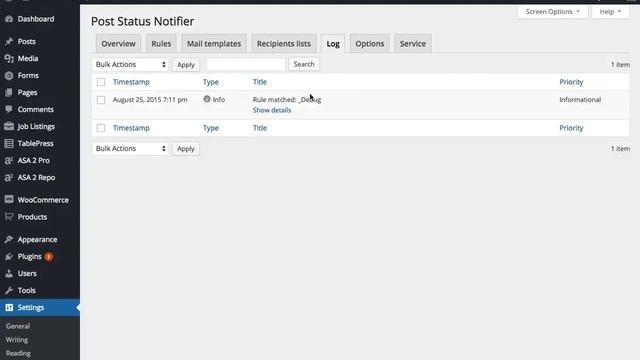Sort by Title in footer row
This screenshot has width=640, height=360.
[260, 128]
